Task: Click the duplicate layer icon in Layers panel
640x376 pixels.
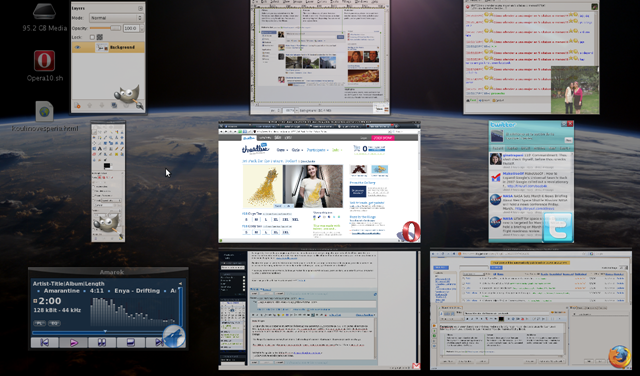Action: (x=114, y=105)
